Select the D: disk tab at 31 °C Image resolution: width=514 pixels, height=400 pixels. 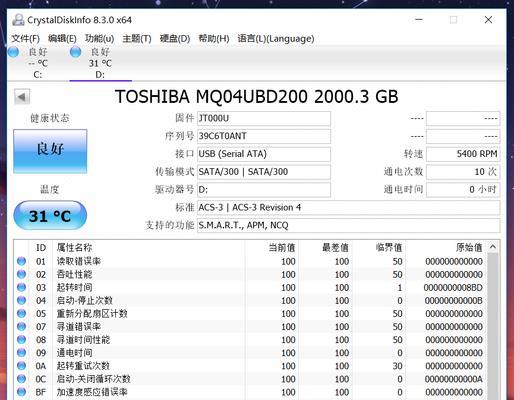click(x=100, y=63)
